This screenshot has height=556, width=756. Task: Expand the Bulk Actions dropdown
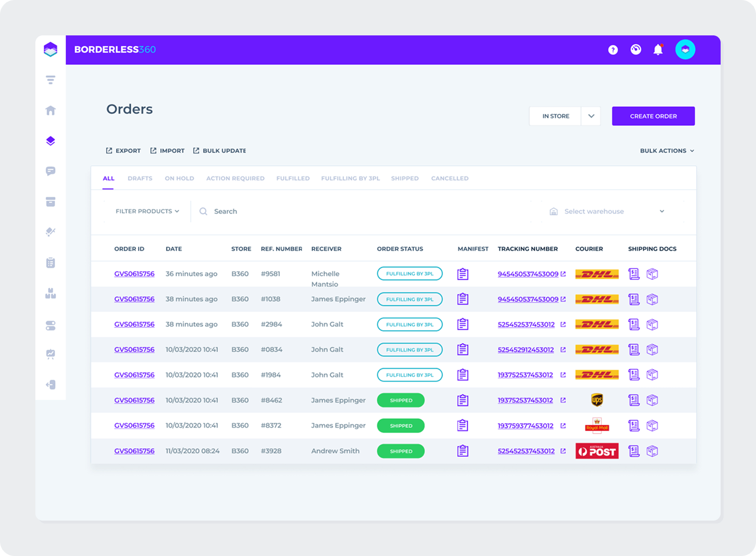click(x=667, y=151)
